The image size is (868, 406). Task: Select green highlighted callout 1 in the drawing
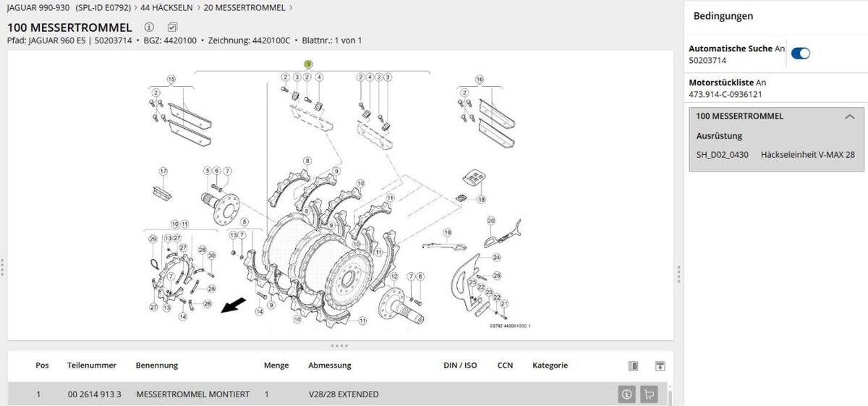pyautogui.click(x=308, y=64)
